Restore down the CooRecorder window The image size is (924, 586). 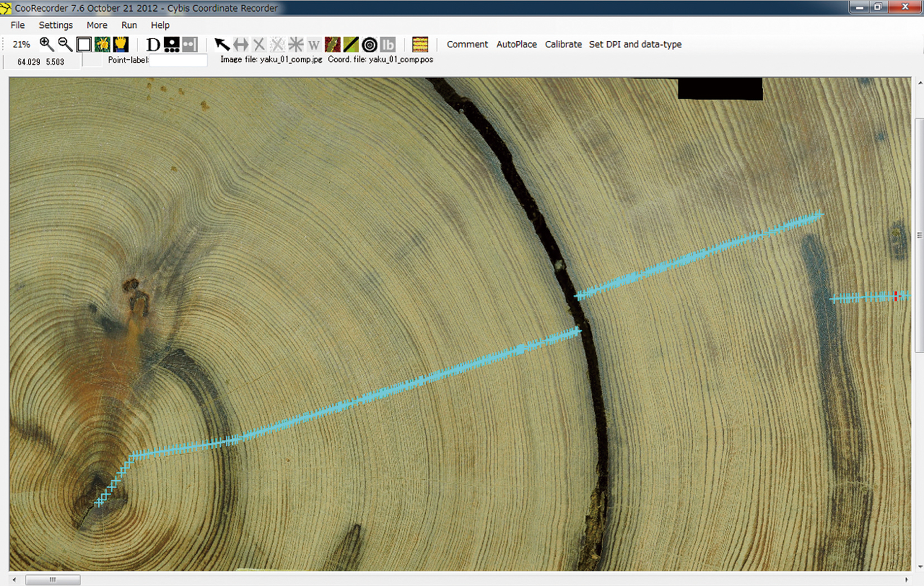[879, 7]
